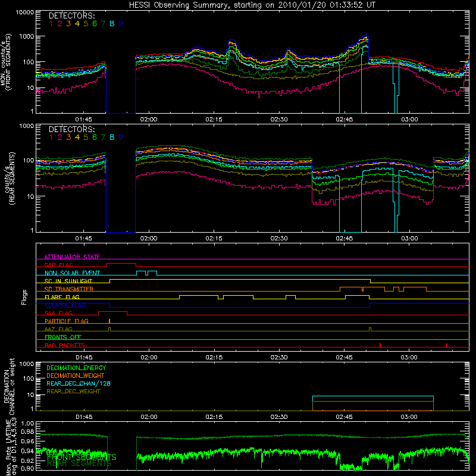
Task: Select detector 4 number in front segments legend
Action: coord(77,24)
